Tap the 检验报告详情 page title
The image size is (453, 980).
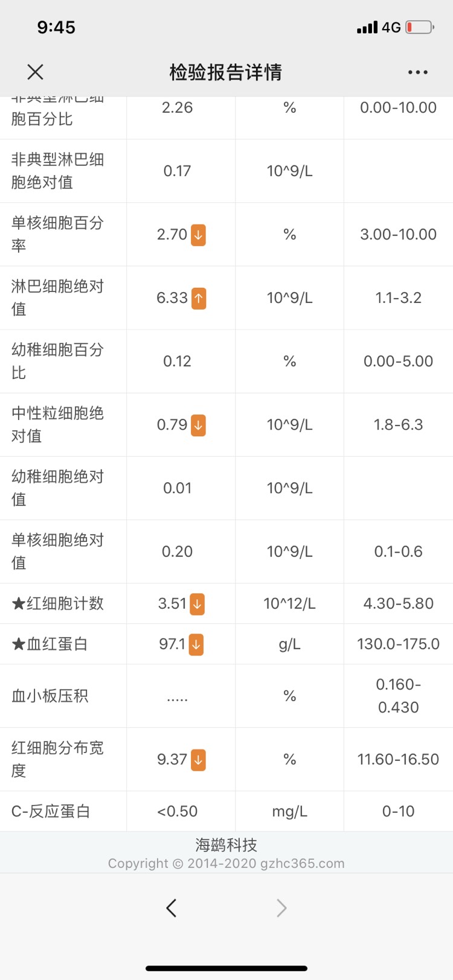point(226,72)
